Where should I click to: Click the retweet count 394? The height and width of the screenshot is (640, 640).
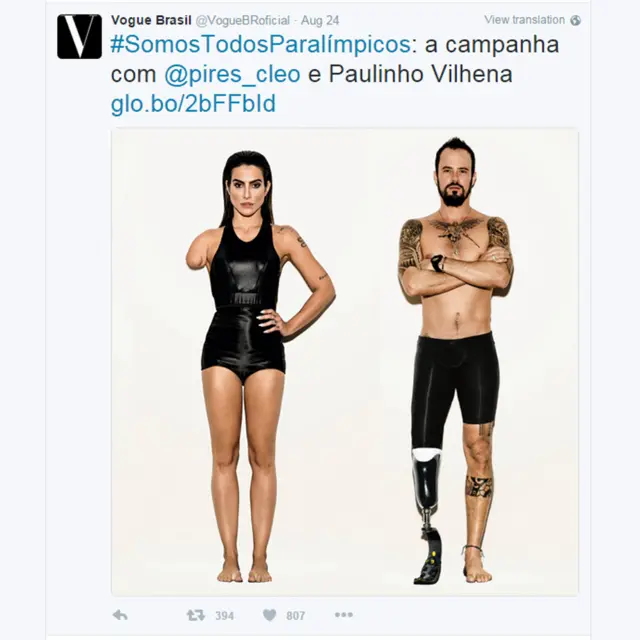224,616
